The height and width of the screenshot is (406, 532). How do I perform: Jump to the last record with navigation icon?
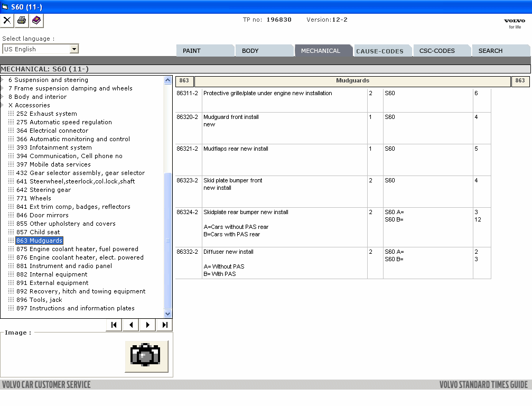pos(164,325)
